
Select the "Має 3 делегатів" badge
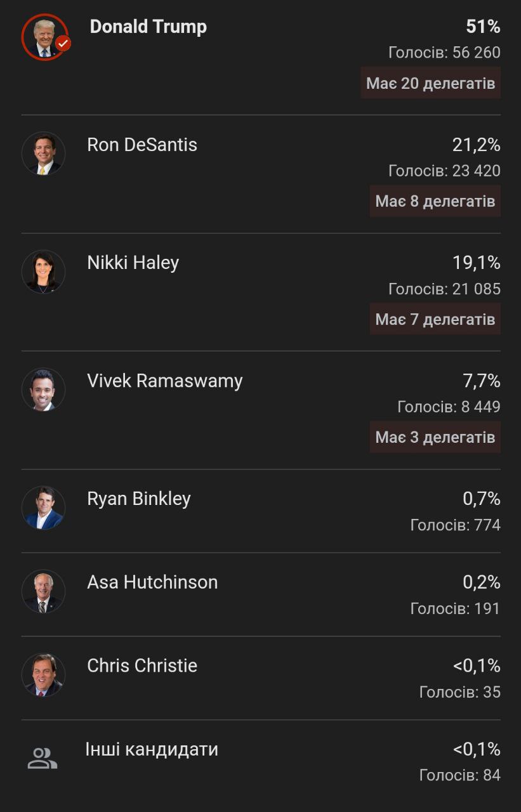pos(435,437)
